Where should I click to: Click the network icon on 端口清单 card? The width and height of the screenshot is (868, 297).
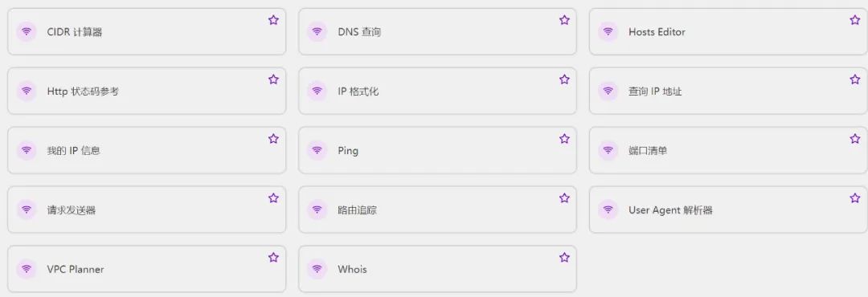608,150
